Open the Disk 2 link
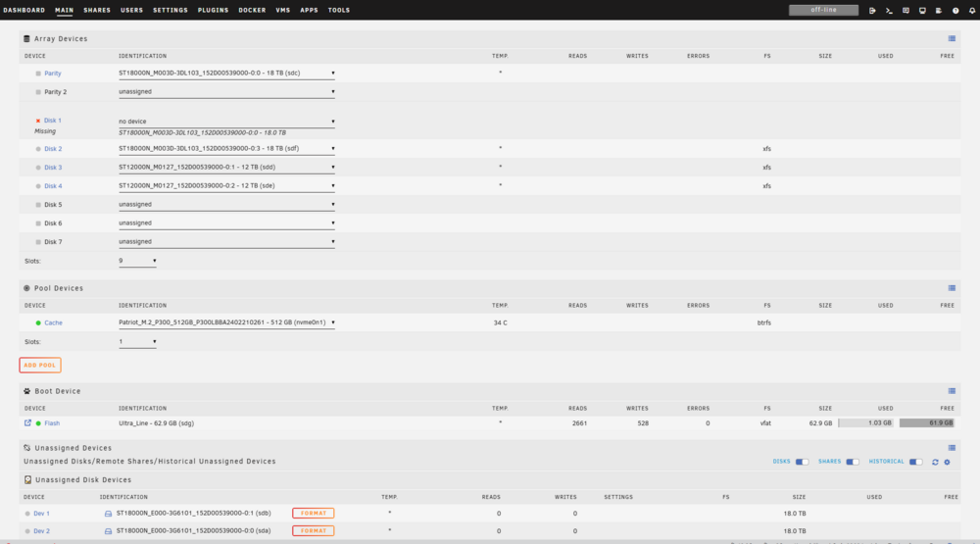The width and height of the screenshot is (980, 544). [53, 149]
